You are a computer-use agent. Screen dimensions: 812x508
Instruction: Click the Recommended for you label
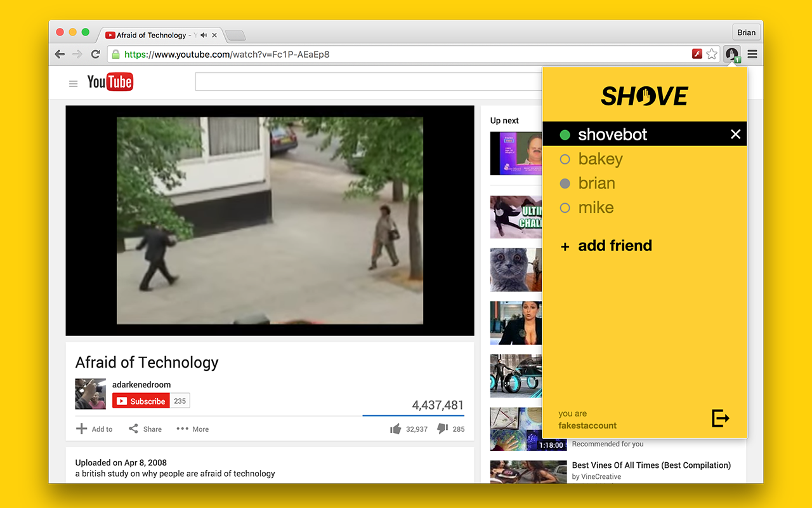click(x=608, y=444)
